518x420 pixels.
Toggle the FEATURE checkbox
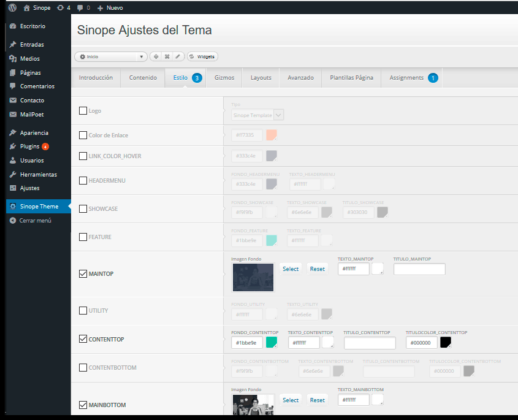click(x=83, y=237)
